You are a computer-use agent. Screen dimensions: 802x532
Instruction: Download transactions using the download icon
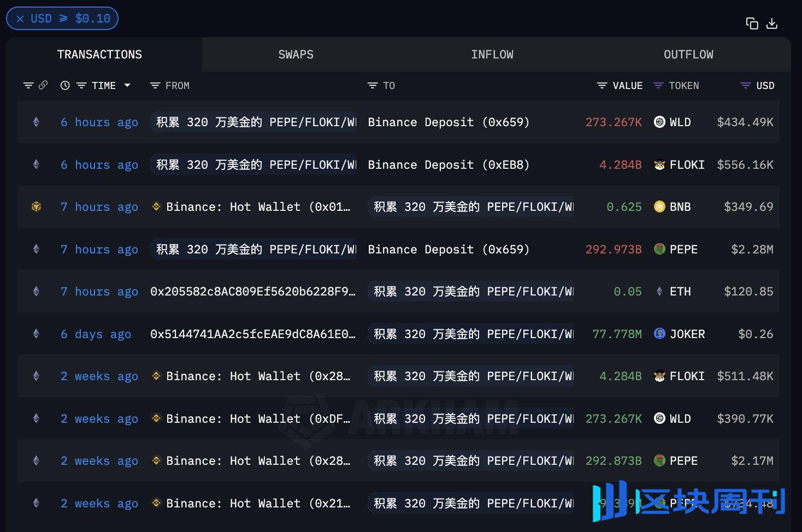click(x=772, y=23)
